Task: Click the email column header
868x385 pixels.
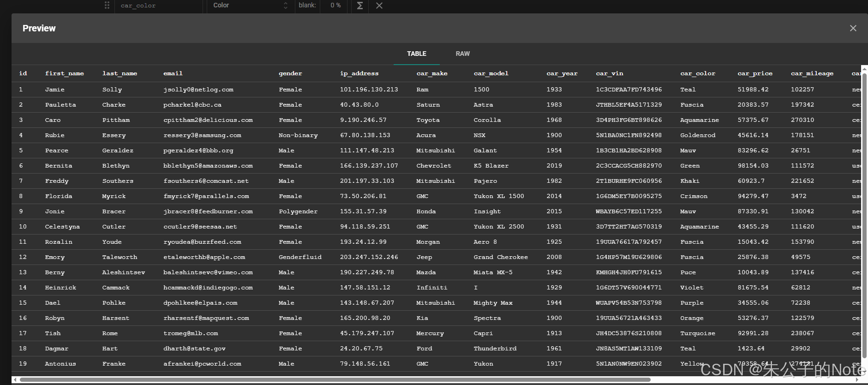Action: (x=173, y=73)
